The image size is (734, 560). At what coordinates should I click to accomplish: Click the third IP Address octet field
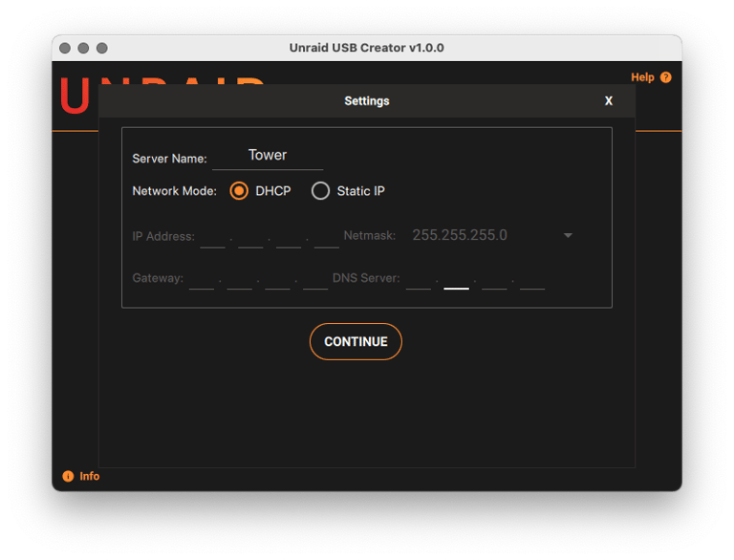289,237
